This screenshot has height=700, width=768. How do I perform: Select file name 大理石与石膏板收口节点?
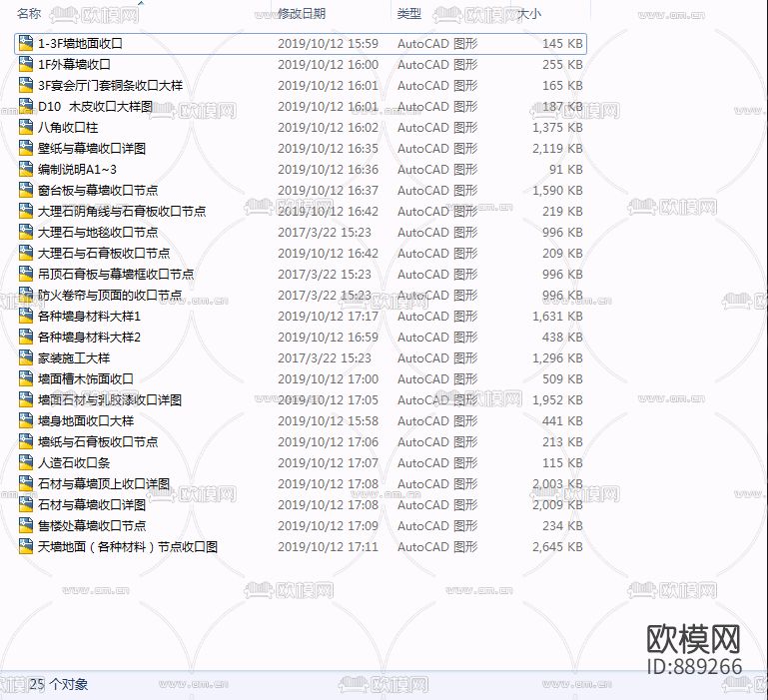point(104,254)
